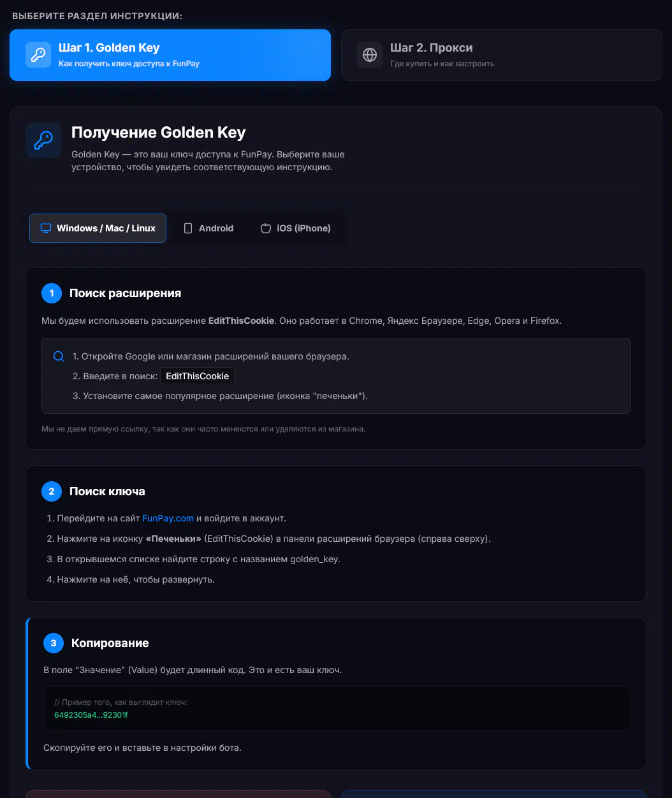Click the Копирование step heading

click(110, 643)
